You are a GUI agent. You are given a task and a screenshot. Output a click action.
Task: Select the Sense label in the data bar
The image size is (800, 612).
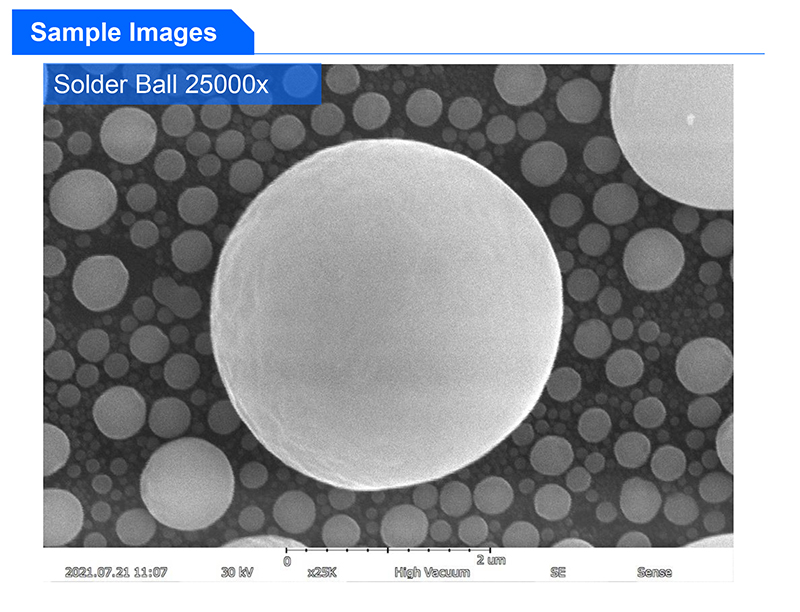pos(654,572)
